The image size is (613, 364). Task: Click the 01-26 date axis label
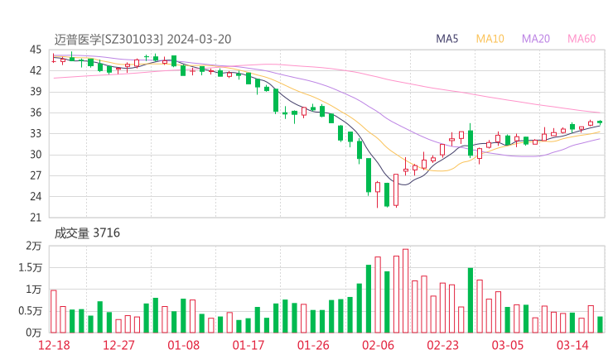313,345
